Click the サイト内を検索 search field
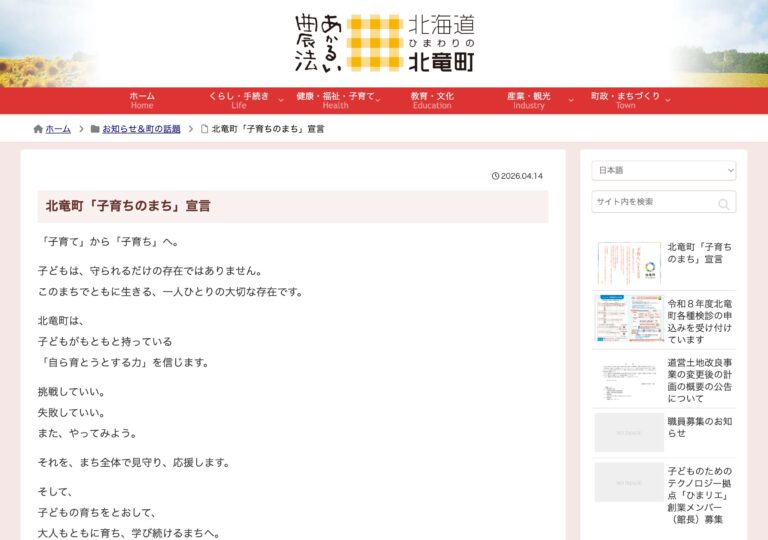 [x=652, y=202]
